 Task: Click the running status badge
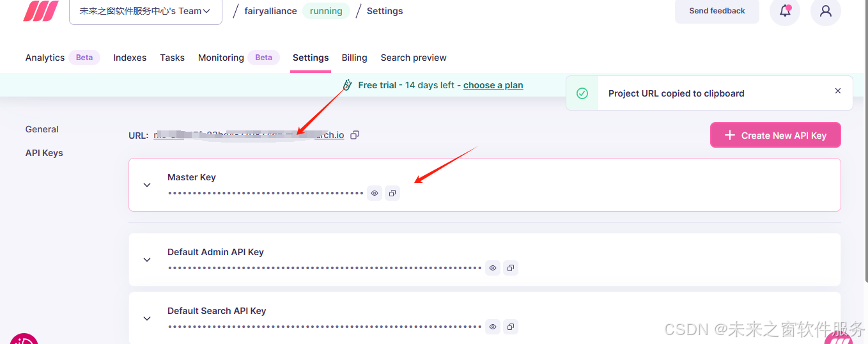point(326,11)
